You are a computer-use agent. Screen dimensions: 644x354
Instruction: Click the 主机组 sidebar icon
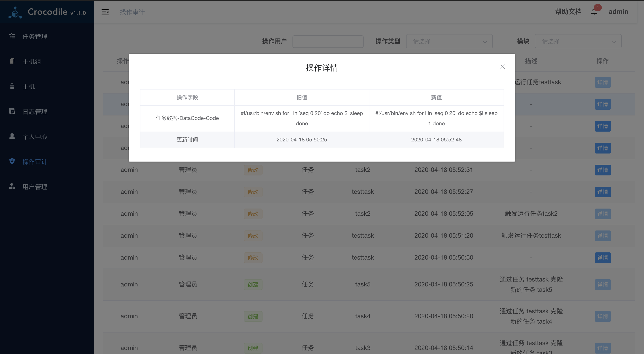(12, 61)
